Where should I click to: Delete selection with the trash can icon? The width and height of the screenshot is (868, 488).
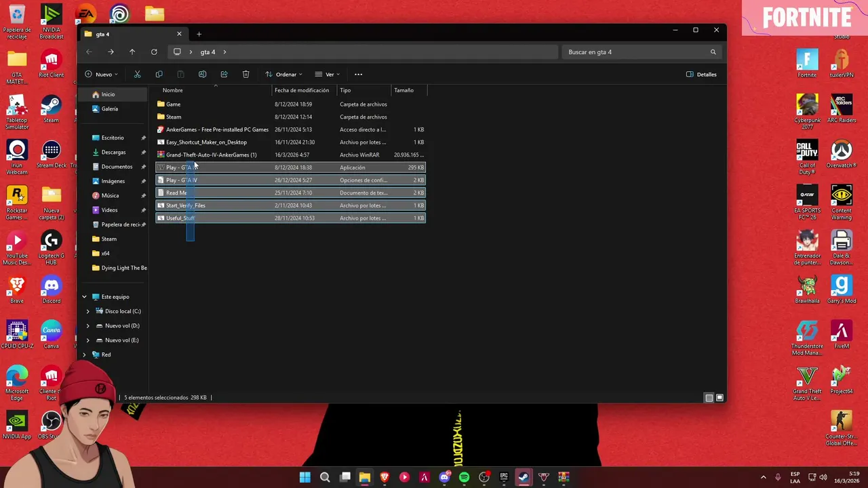[245, 75]
